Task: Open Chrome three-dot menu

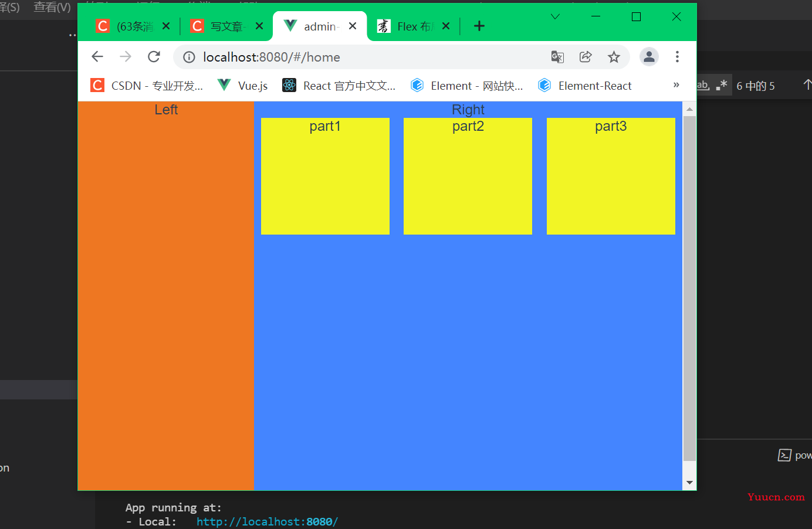Action: 677,57
